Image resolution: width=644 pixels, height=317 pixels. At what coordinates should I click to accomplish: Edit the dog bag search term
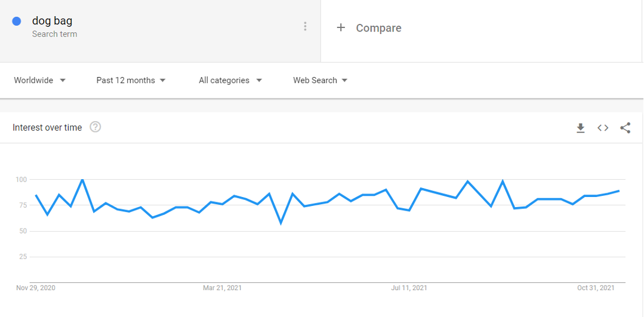point(52,21)
